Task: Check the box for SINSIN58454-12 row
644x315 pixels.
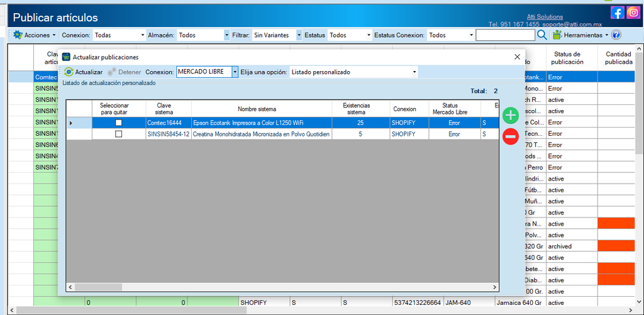Action: click(119, 134)
